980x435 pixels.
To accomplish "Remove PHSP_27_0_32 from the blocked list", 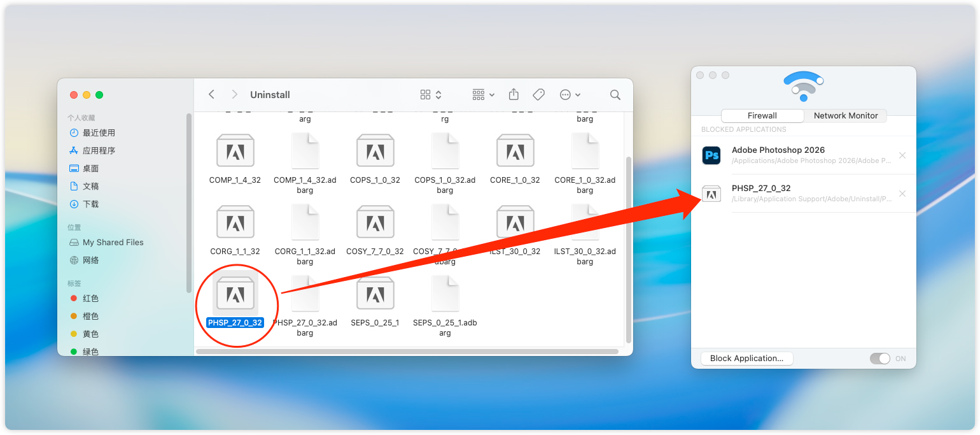I will click(x=902, y=194).
